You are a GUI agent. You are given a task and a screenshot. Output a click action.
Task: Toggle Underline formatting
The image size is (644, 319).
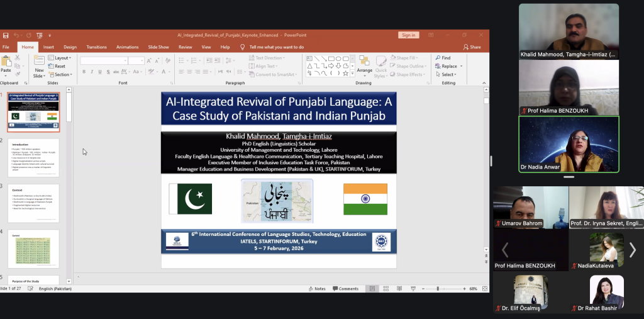click(x=100, y=72)
